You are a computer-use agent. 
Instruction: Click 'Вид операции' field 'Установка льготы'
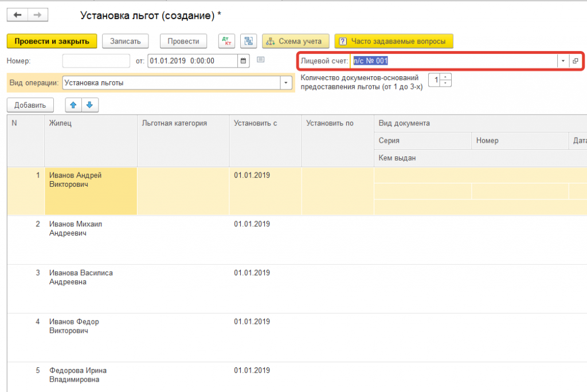tap(171, 83)
